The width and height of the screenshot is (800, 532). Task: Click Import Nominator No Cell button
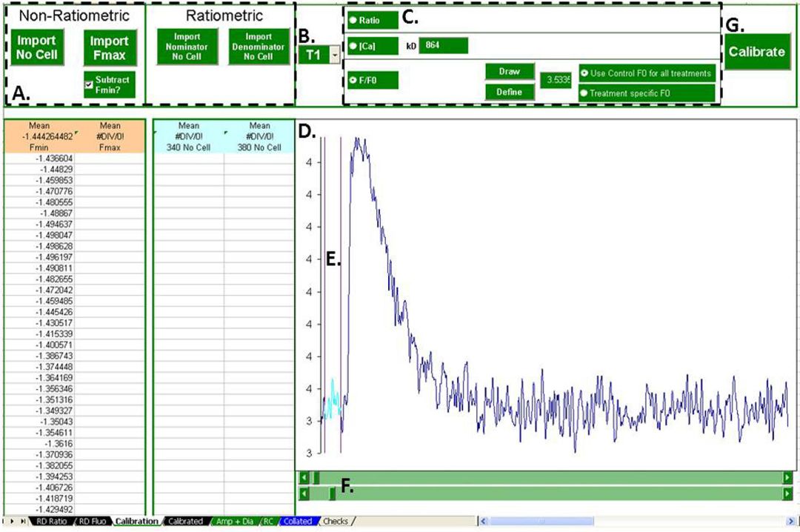click(187, 47)
